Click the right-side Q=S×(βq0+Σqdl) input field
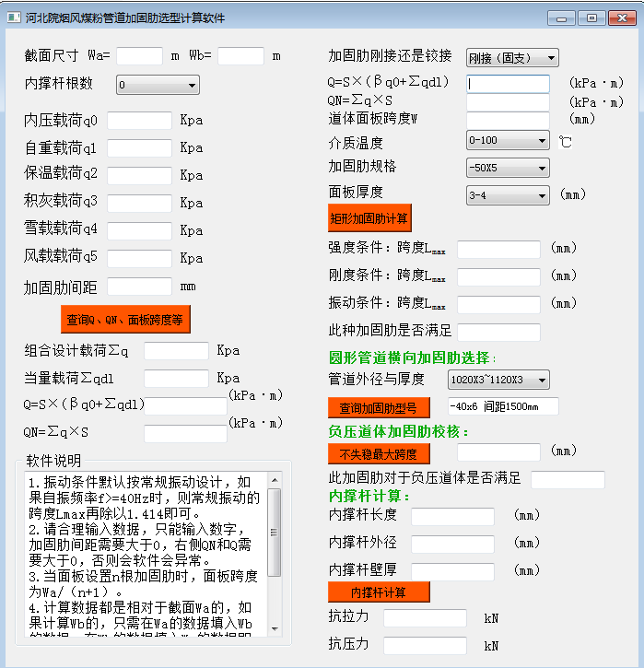 tap(508, 84)
